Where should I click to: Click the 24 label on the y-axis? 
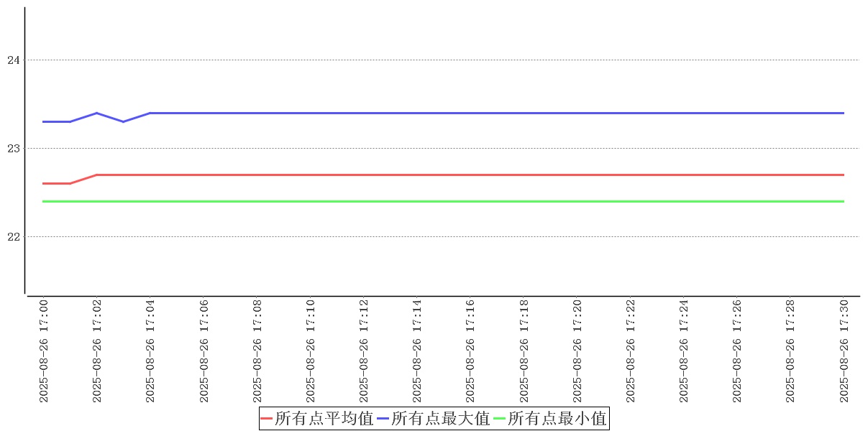(13, 60)
